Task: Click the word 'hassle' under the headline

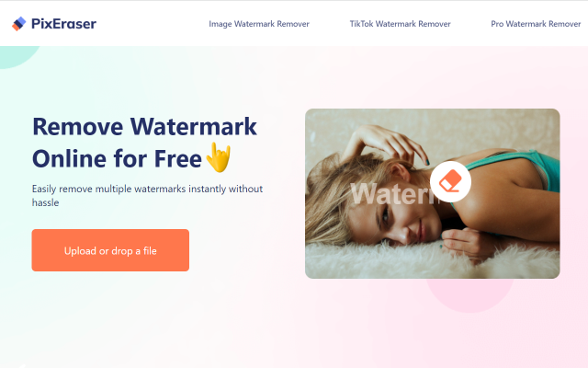Action: (45, 202)
